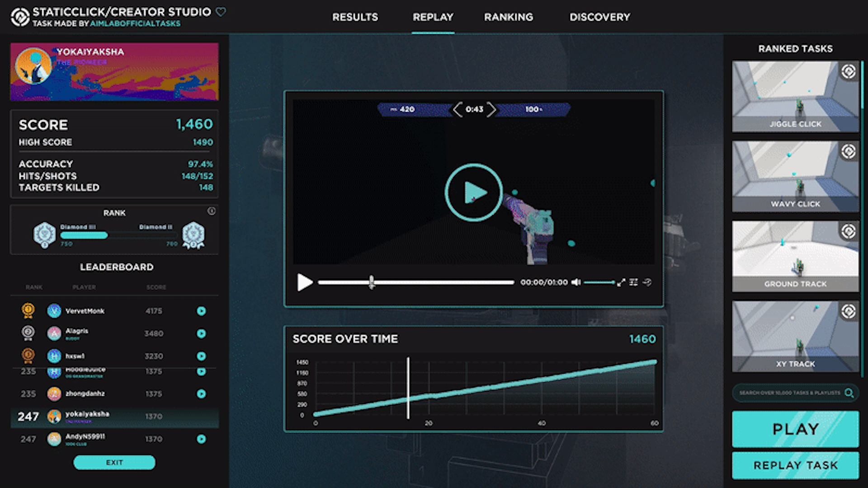The image size is (868, 488).
Task: Select yokaiyaksha's leaderboard row
Action: click(114, 417)
